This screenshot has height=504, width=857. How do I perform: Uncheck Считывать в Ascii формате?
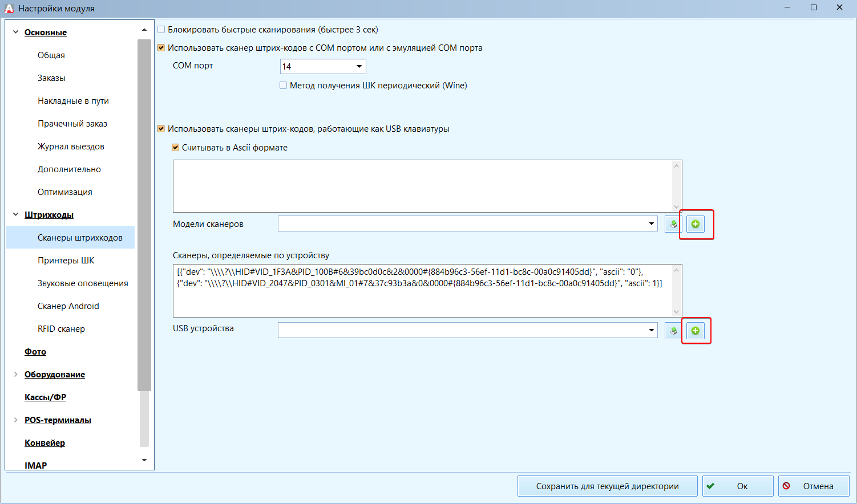point(176,148)
